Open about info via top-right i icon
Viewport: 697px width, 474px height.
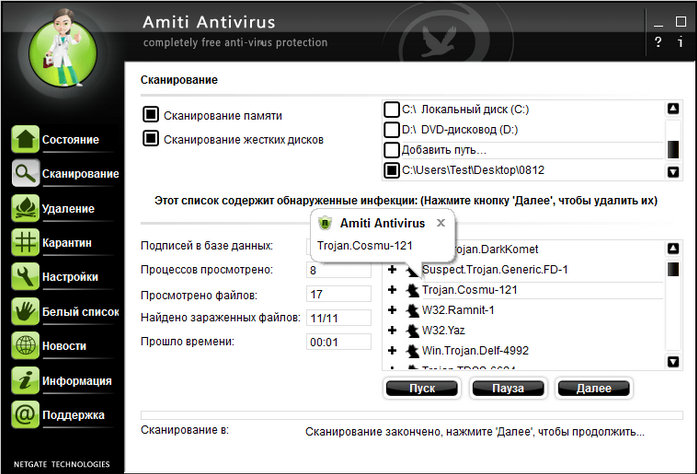pos(680,42)
